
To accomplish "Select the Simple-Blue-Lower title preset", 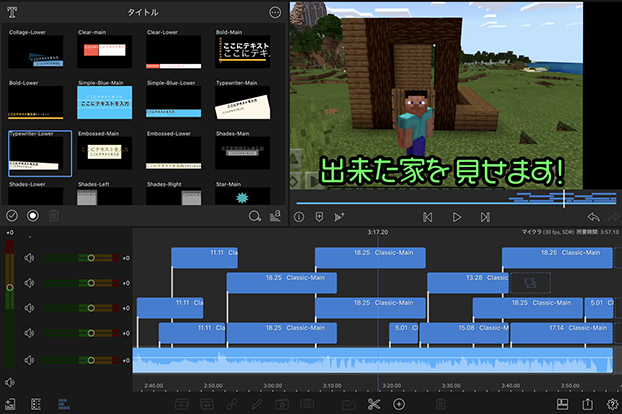I will pyautogui.click(x=174, y=99).
